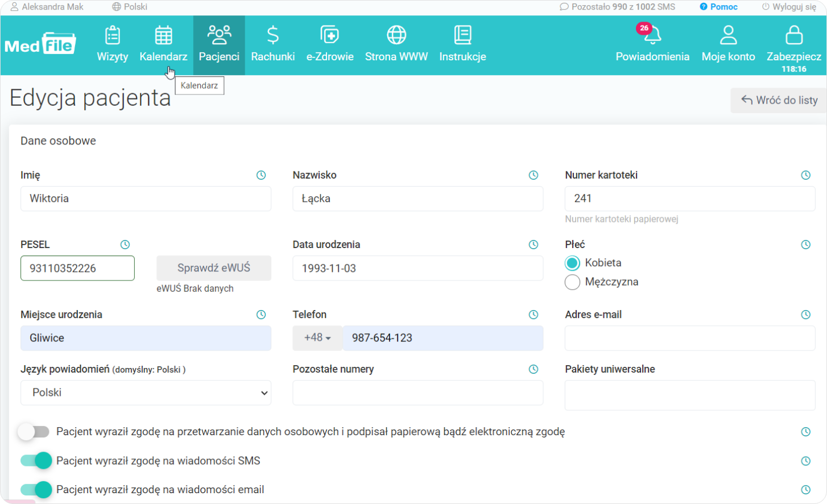Click the Telefon field with 987-654-123
827x504 pixels.
tap(443, 338)
